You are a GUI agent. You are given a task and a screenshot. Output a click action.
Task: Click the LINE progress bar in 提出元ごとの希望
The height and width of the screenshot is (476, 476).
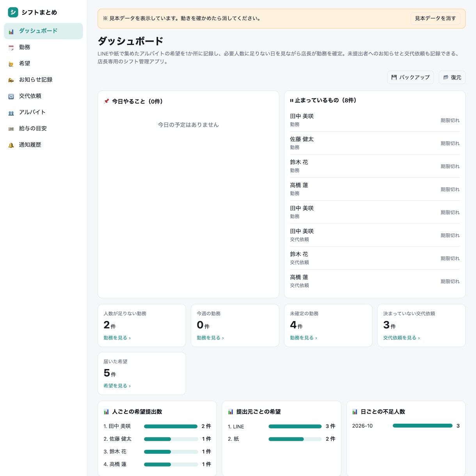pos(295,426)
